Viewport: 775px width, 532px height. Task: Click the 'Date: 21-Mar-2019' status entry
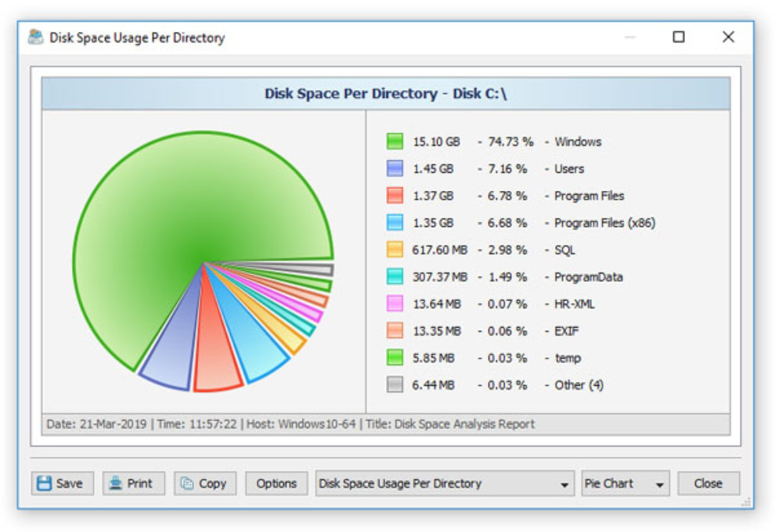96,424
